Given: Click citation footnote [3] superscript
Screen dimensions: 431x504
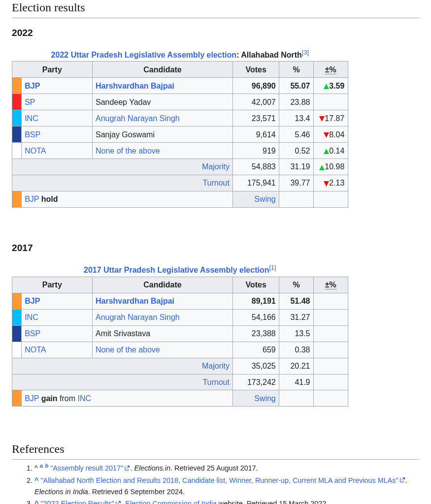Looking at the screenshot, I should pyautogui.click(x=305, y=53).
